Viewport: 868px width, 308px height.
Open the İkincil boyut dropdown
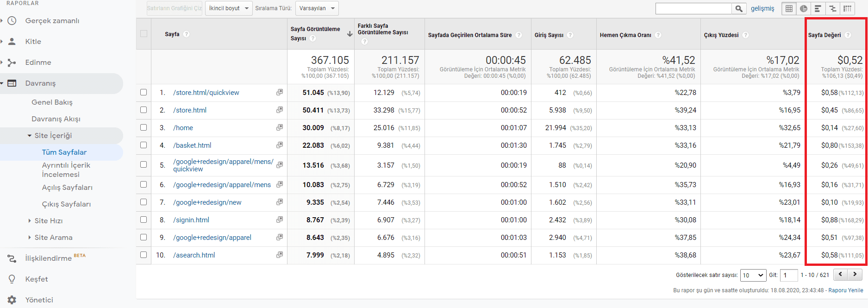tap(229, 8)
